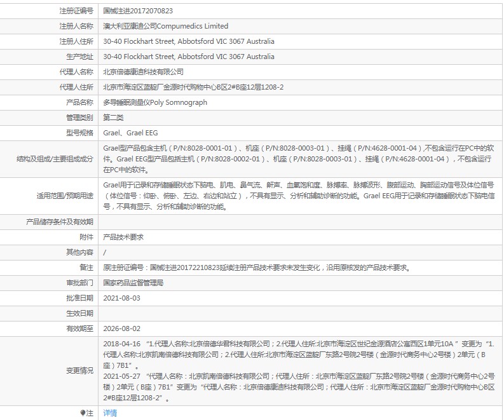Select agent name 北京倍德康迪科技有限公司
504x420 pixels.
click(x=144, y=72)
